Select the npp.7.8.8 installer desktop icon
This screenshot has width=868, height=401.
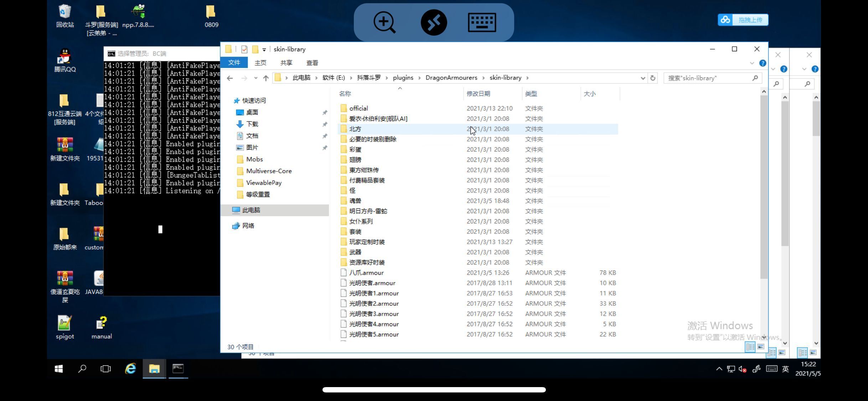tap(138, 16)
